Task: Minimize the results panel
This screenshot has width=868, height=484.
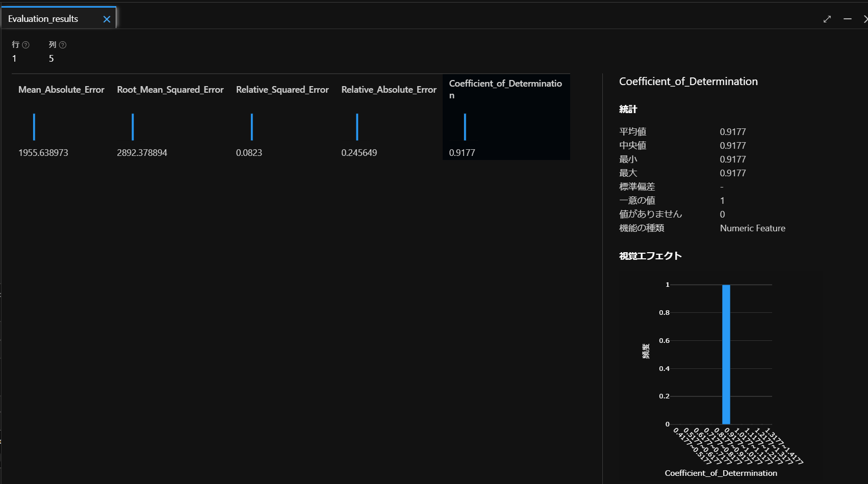Action: [x=848, y=19]
